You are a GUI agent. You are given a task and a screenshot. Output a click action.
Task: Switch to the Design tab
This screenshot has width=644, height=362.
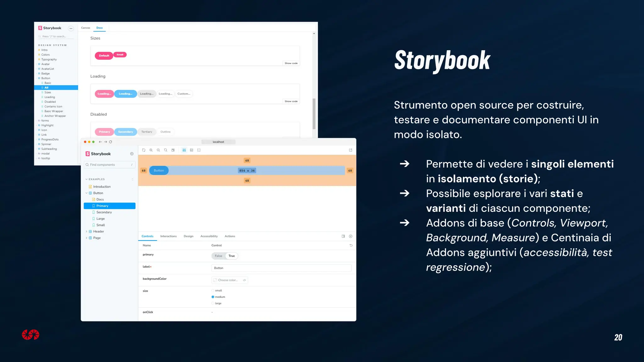pos(189,236)
